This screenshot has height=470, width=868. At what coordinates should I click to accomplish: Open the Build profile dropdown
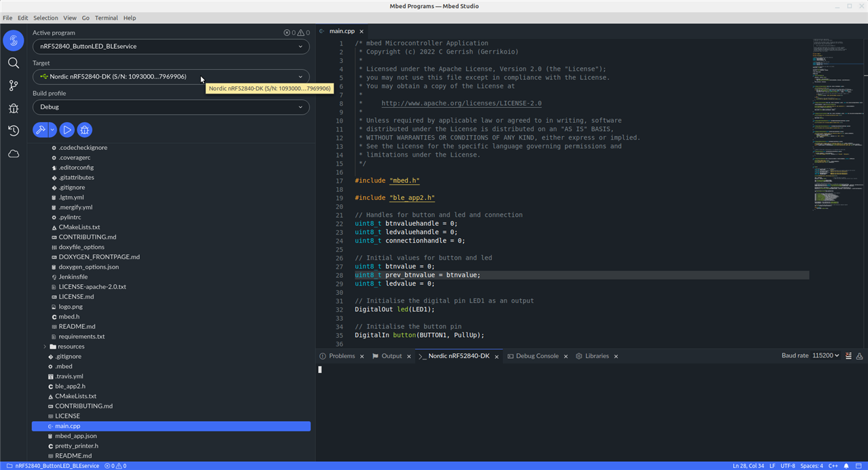point(171,107)
